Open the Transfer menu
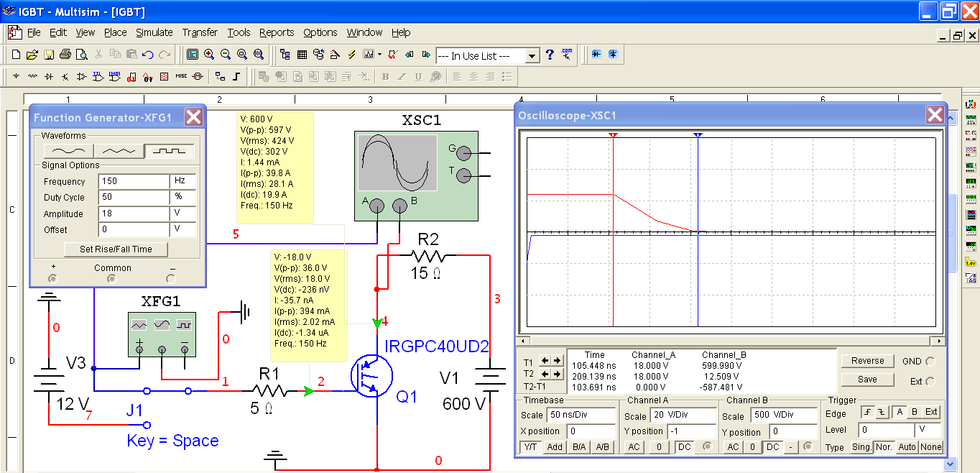980x473 pixels. (200, 32)
